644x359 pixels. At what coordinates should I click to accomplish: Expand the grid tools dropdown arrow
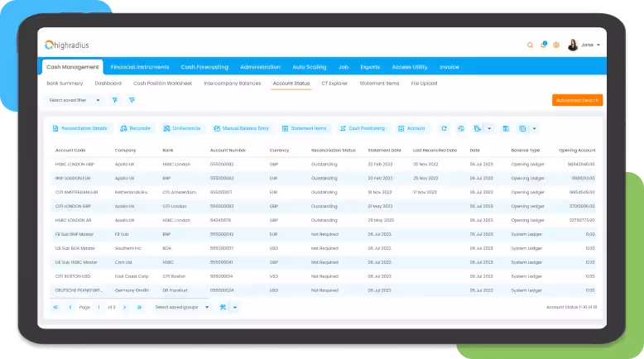(235, 308)
